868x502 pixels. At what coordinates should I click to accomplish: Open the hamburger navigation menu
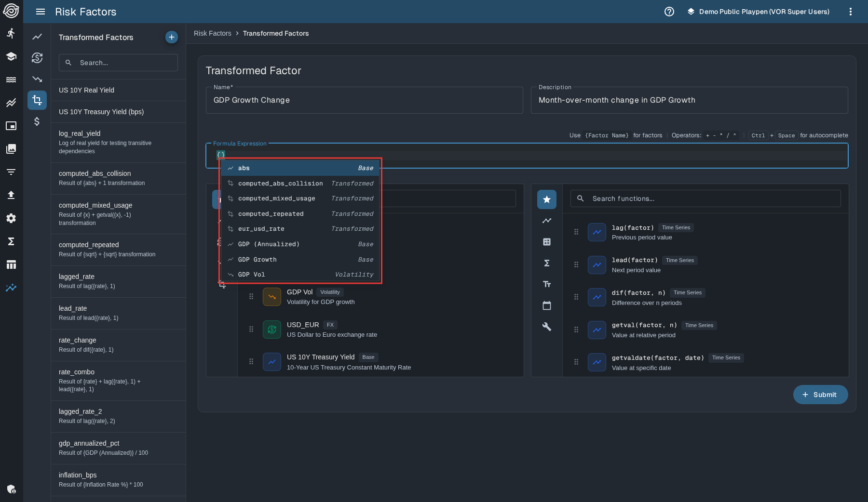click(41, 12)
